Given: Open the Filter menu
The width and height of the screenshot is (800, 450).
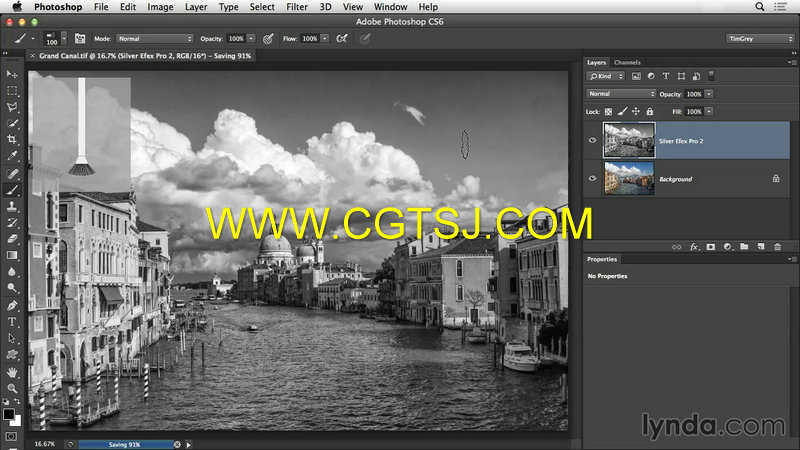Looking at the screenshot, I should pyautogui.click(x=296, y=7).
